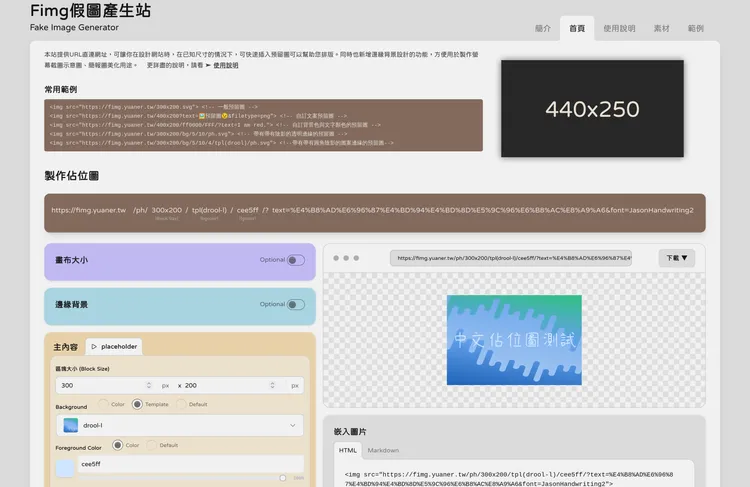Screen dimensions: 750x487
Task: Click the block width stepper arrows
Action: tap(147, 385)
